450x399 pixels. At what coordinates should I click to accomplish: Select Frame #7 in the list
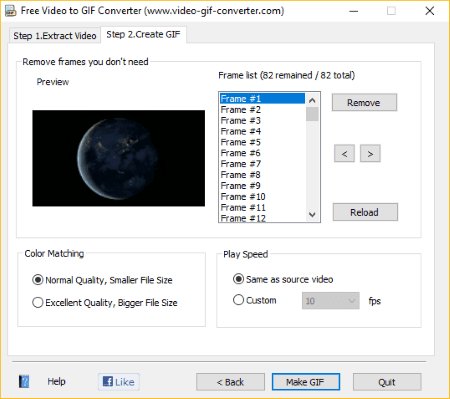(262, 164)
